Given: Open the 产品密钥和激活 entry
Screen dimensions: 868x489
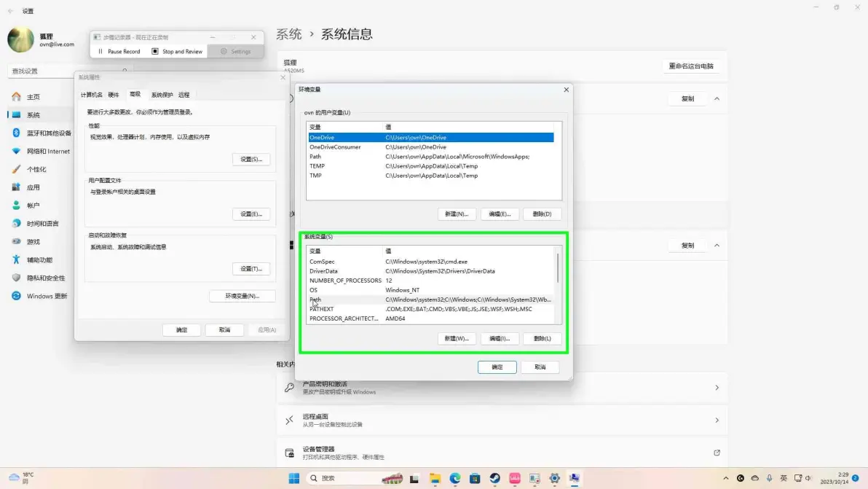Looking at the screenshot, I should coord(502,388).
